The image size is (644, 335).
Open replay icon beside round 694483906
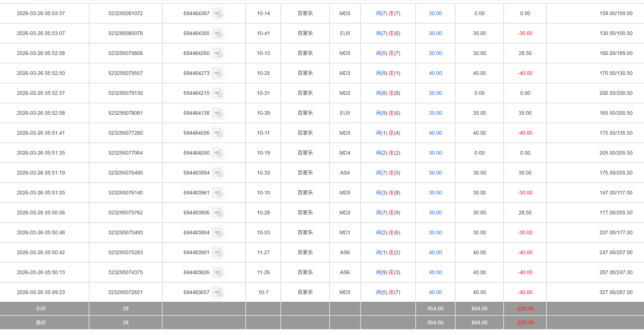tap(218, 213)
